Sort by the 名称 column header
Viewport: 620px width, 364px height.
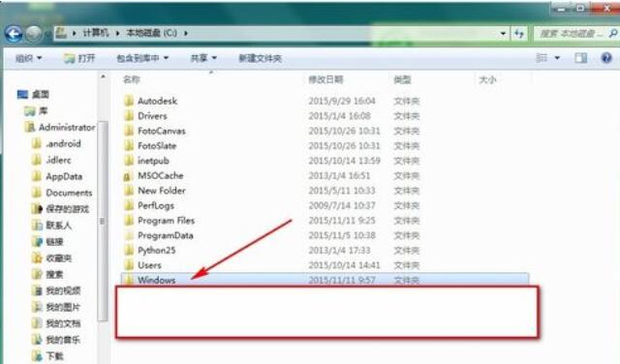(132, 79)
